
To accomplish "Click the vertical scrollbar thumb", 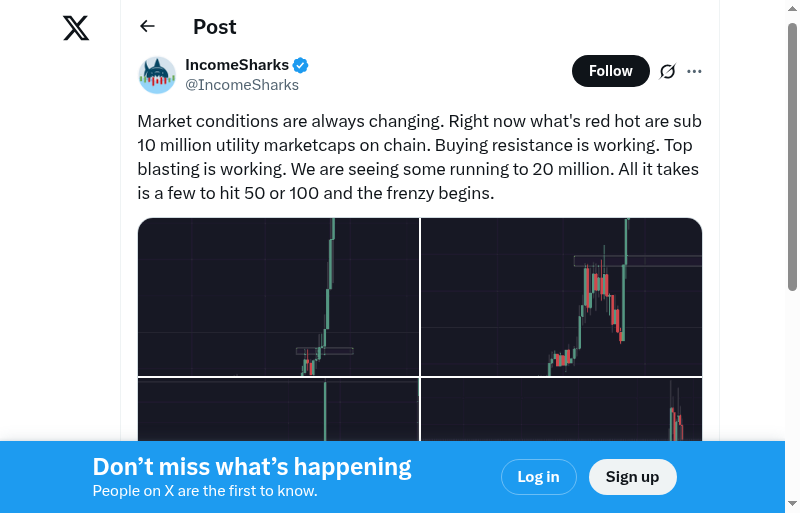I will click(x=792, y=155).
